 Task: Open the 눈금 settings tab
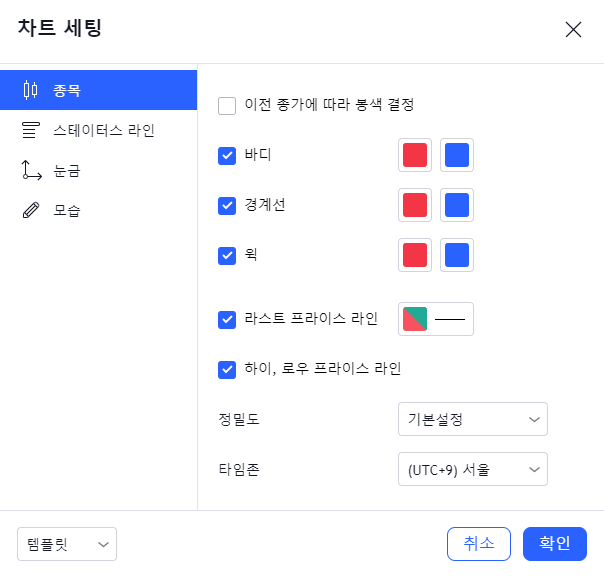(x=67, y=171)
